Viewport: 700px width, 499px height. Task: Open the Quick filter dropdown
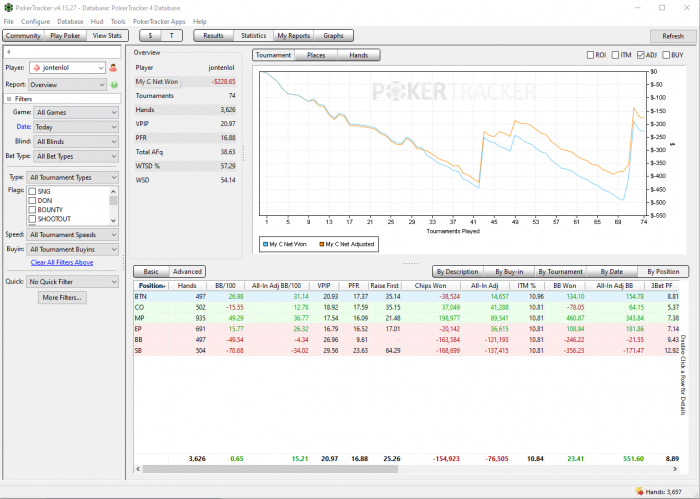pyautogui.click(x=72, y=282)
